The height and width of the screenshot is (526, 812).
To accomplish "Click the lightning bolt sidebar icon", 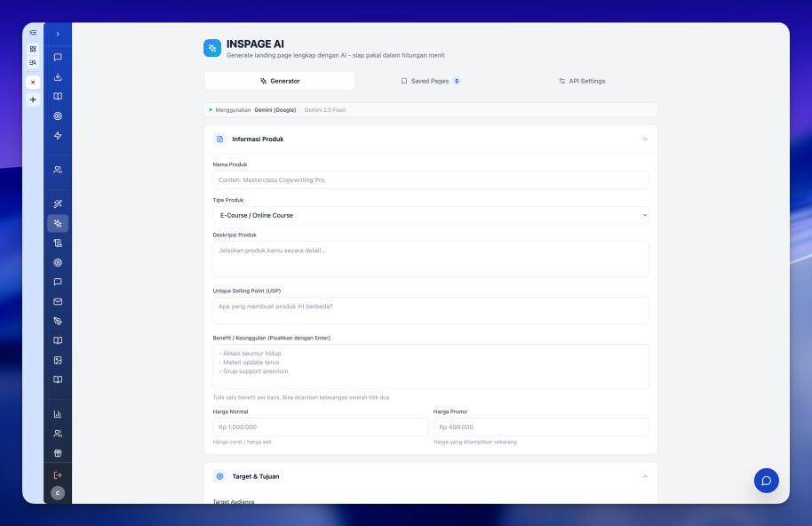I will [58, 136].
